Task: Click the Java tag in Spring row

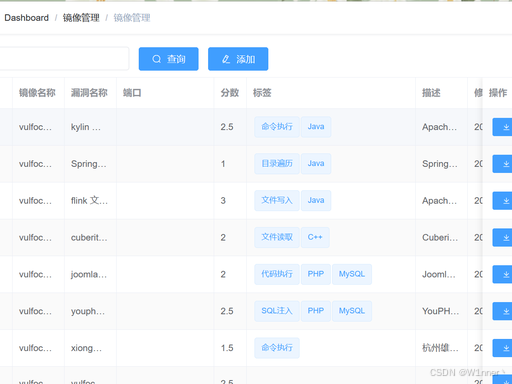Action: (x=316, y=163)
